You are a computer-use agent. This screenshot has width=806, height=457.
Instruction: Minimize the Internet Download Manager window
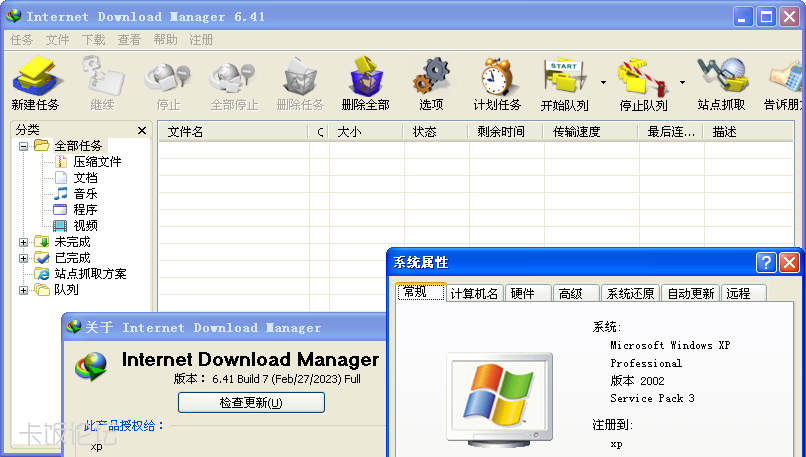743,17
